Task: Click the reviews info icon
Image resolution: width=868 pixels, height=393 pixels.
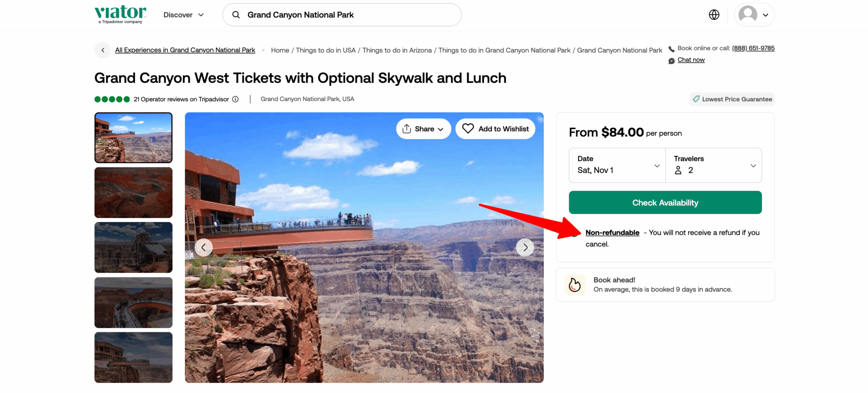Action: [x=235, y=99]
